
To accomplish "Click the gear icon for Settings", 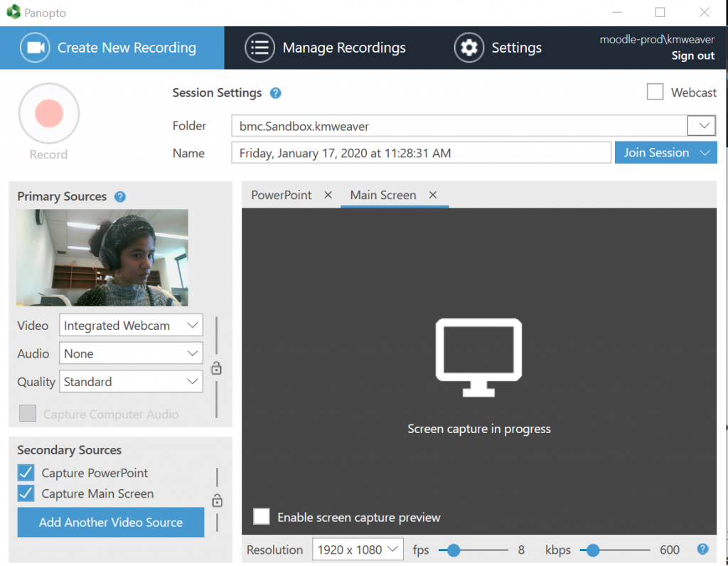I will click(469, 48).
